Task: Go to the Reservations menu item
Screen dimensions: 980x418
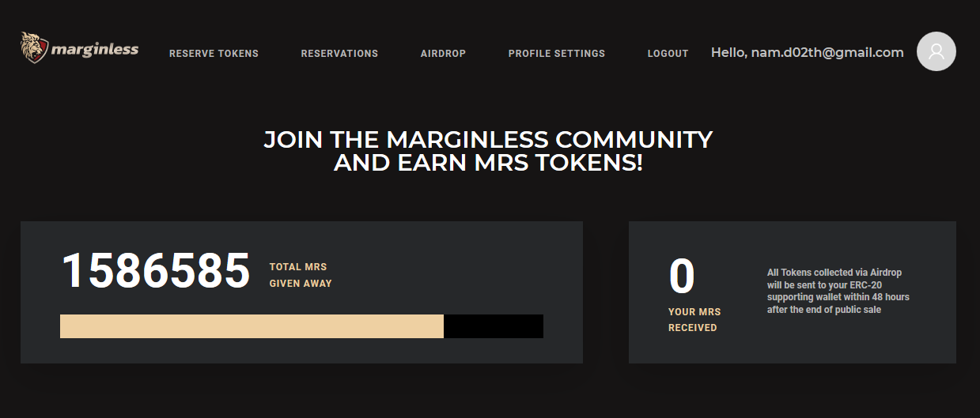Action: pos(339,54)
